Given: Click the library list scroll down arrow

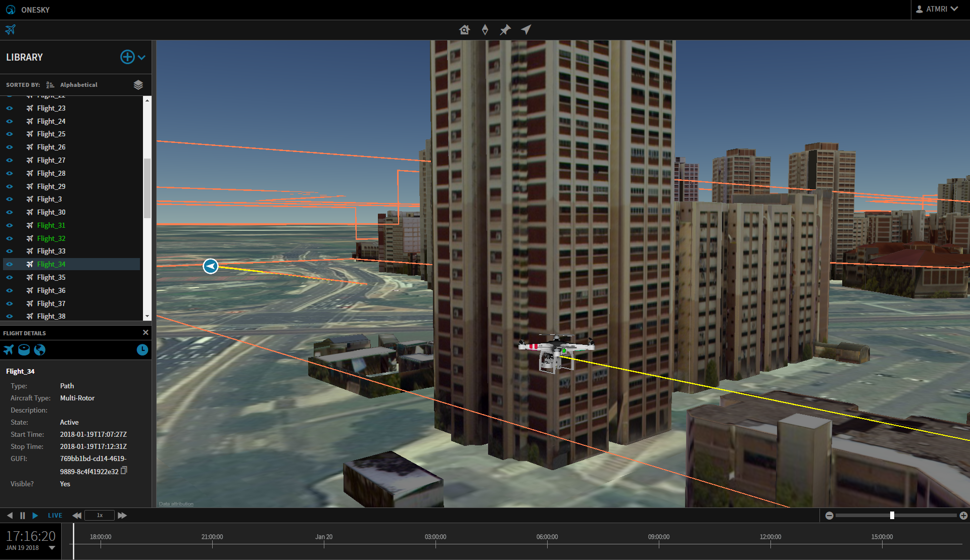Looking at the screenshot, I should (x=147, y=316).
